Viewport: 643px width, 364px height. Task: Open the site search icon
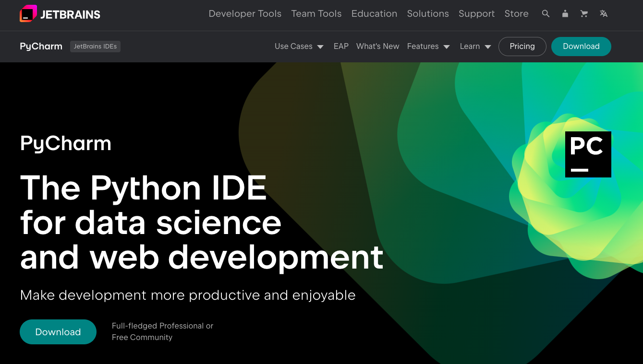point(546,14)
